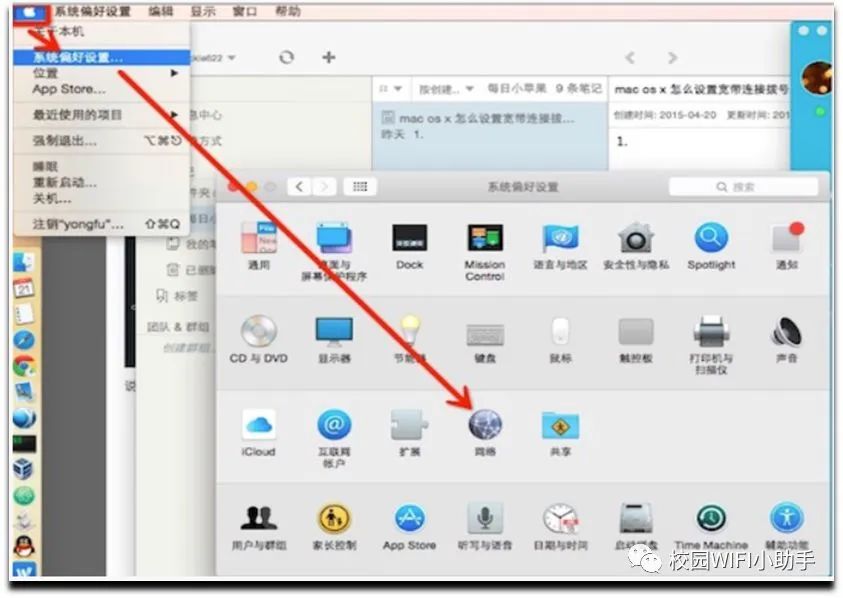843x598 pixels.
Task: Open QQ penguin icon in Dock
Action: (24, 547)
